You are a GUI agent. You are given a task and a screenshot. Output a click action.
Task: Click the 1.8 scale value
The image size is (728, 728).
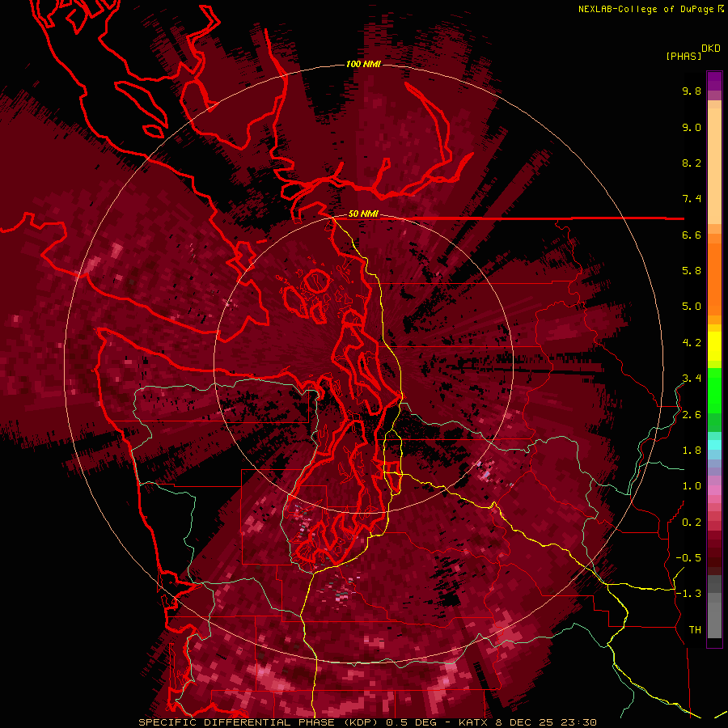[x=692, y=451]
